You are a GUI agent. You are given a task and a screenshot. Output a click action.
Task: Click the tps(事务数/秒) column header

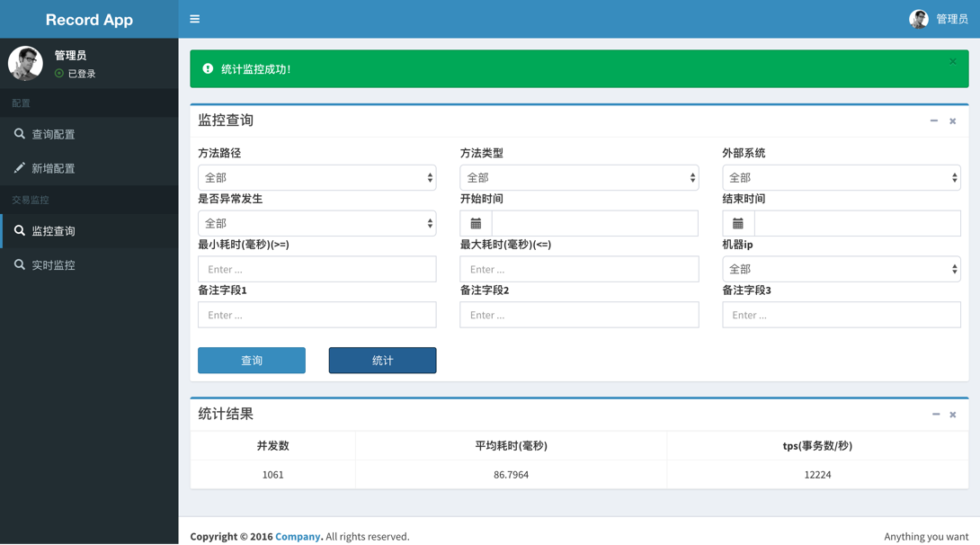point(817,446)
